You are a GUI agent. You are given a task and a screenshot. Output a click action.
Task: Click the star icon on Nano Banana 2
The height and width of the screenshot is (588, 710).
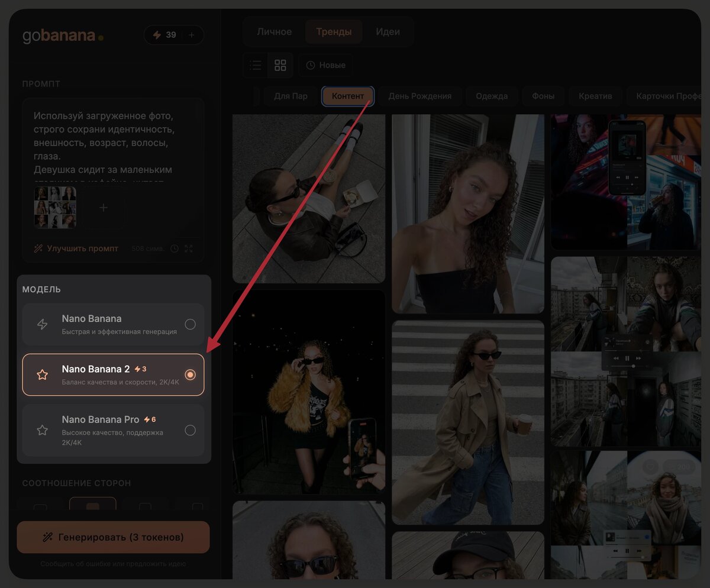pyautogui.click(x=43, y=374)
